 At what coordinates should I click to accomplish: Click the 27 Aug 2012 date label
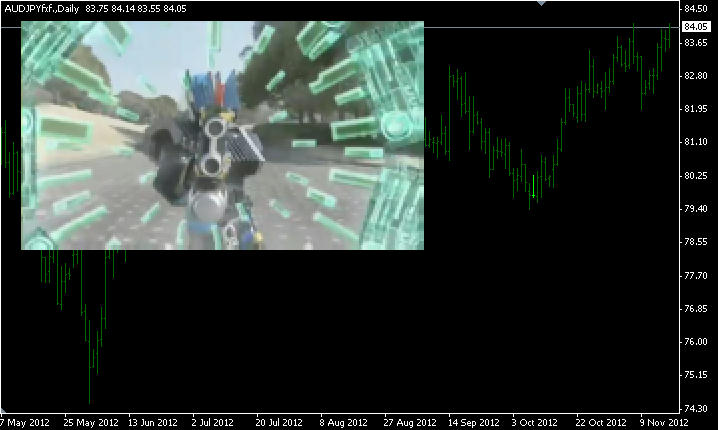pos(410,422)
